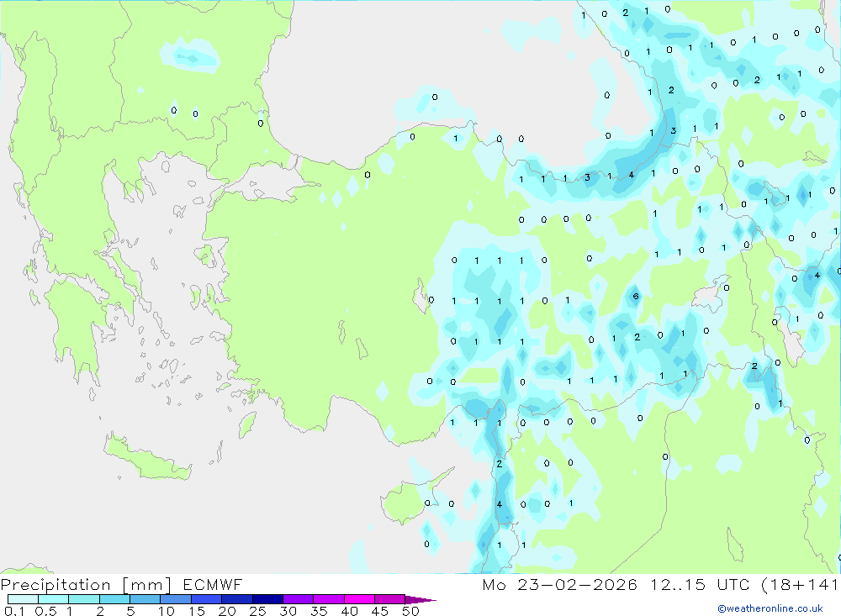841x616 pixels.
Task: Click the '25' legend label
Action: click(x=257, y=611)
